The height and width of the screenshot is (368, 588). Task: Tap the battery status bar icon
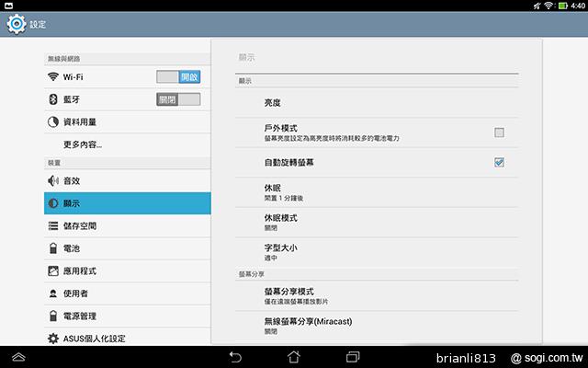click(563, 6)
